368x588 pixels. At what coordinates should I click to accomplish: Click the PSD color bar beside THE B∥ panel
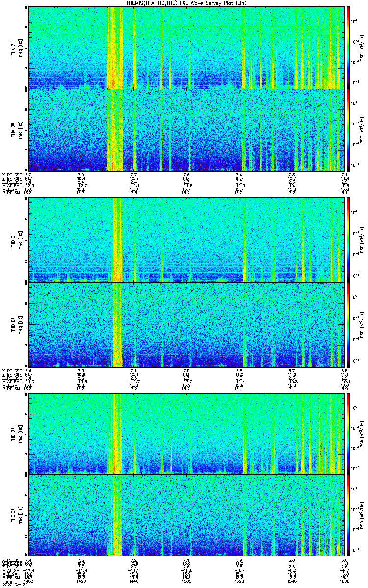click(x=348, y=516)
